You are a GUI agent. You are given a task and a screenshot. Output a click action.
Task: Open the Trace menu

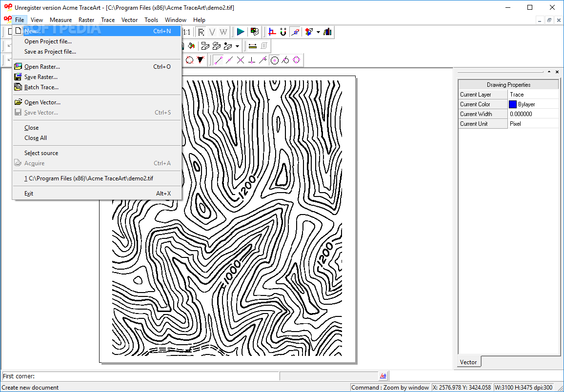[x=108, y=20]
